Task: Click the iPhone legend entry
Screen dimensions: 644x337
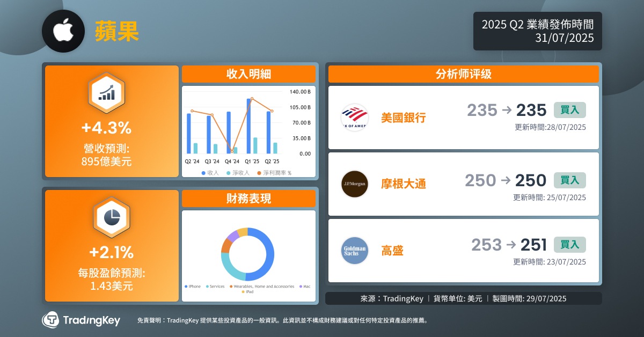Action: click(x=192, y=287)
